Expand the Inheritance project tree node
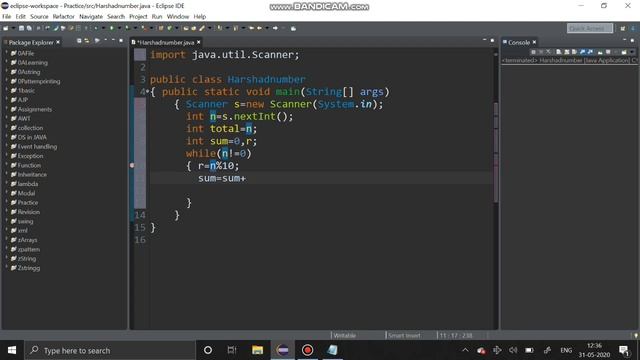This screenshot has width=640, height=360. (x=7, y=174)
